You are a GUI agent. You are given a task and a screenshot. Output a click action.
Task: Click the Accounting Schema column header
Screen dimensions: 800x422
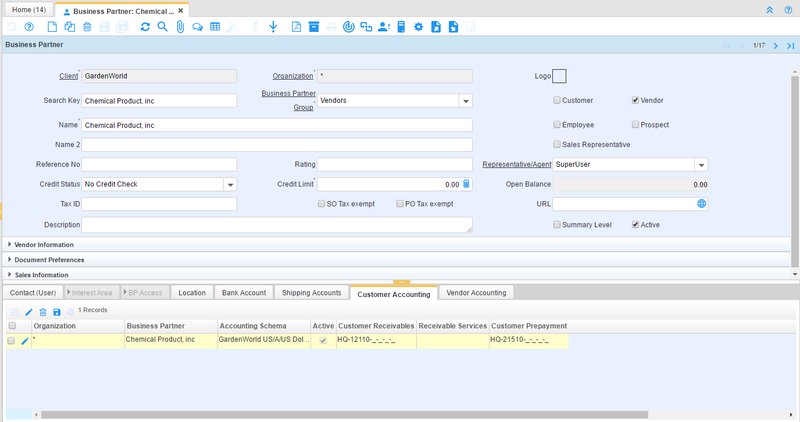click(252, 326)
